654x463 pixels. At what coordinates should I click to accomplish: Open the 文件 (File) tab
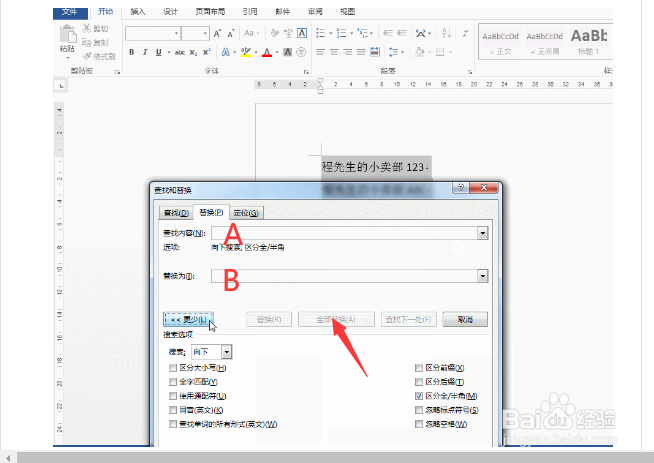[70, 12]
